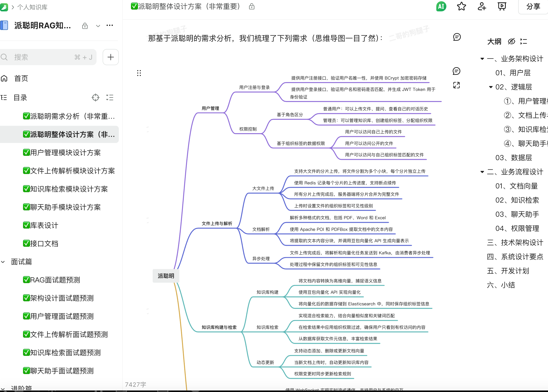Viewport: 548px width, 392px height.
Task: Create a new document with the plus button
Action: [110, 57]
